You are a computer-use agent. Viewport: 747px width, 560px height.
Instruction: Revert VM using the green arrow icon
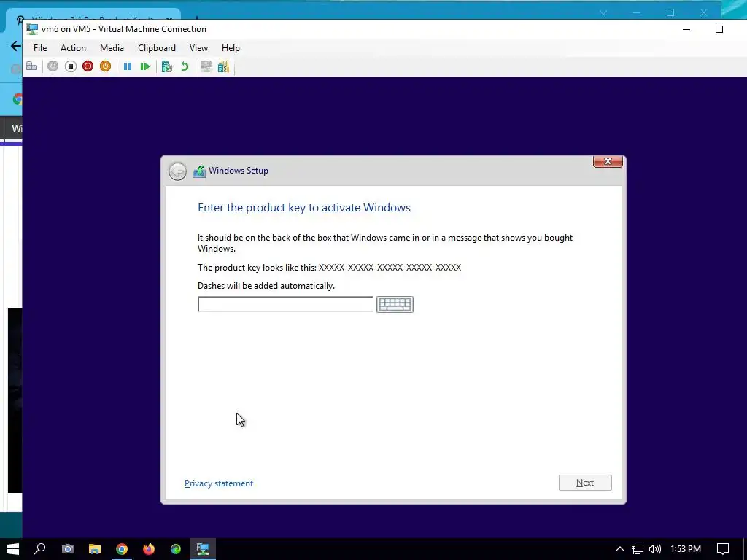(x=185, y=66)
